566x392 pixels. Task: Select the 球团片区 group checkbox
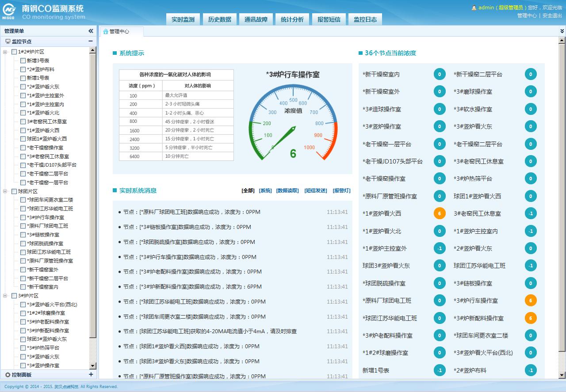[x=14, y=191]
